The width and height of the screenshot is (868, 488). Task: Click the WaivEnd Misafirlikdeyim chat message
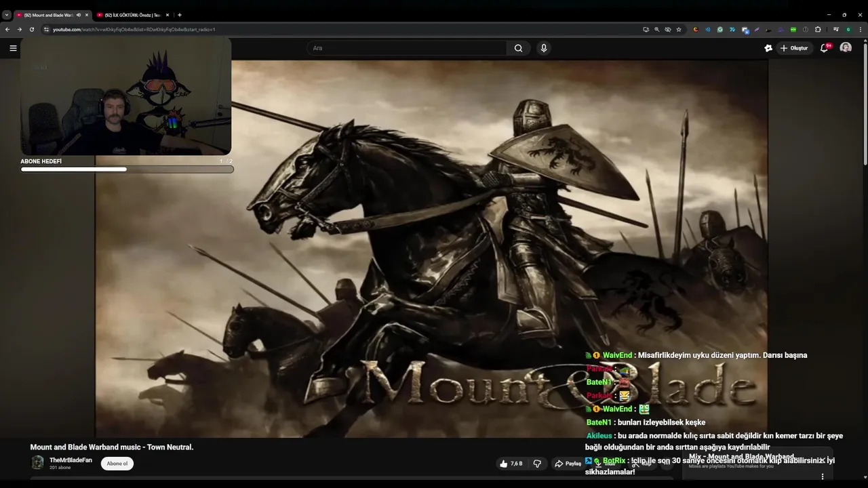click(x=696, y=355)
